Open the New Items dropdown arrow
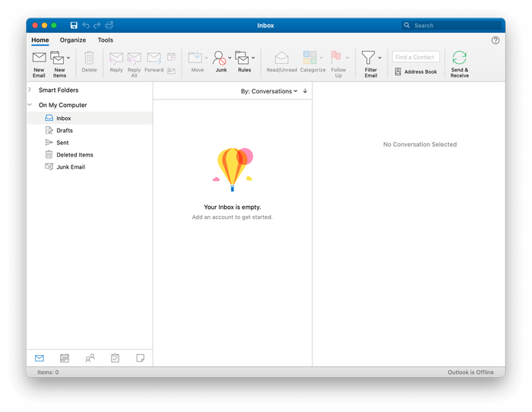The width and height of the screenshot is (532, 412). click(68, 58)
